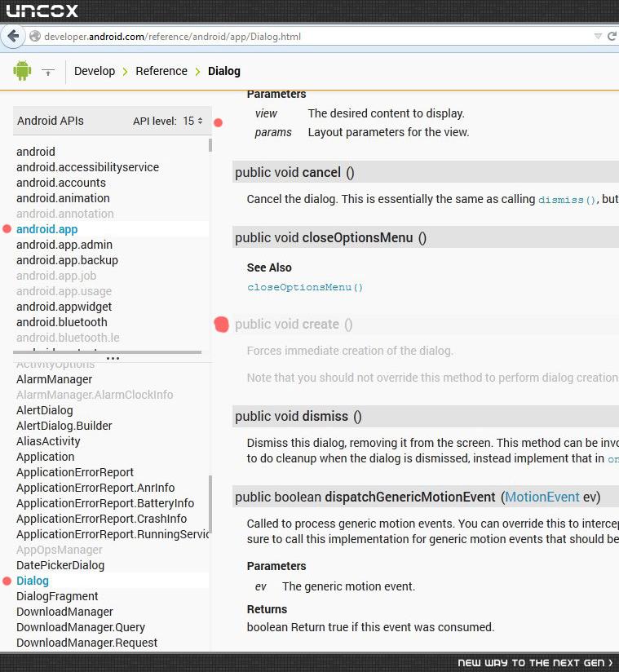Select the Dialog breadcrumb
Image resolution: width=619 pixels, height=672 pixels.
pyautogui.click(x=223, y=71)
